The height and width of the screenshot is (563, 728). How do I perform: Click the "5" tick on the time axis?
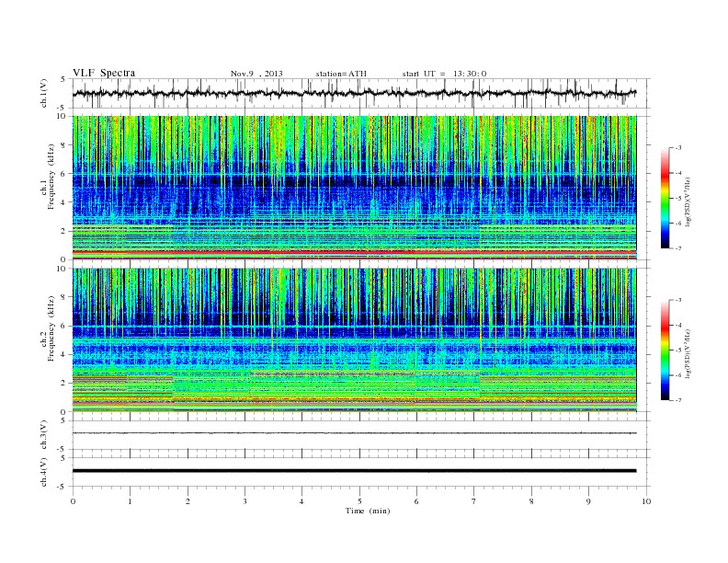(x=359, y=501)
